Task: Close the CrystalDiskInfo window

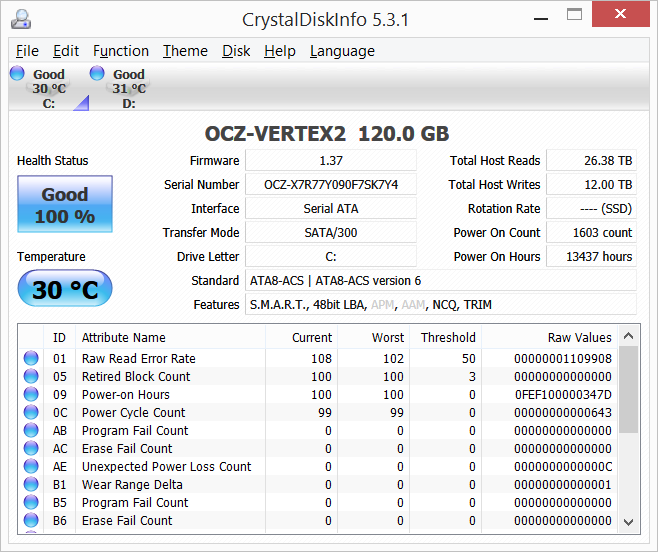Action: 621,14
